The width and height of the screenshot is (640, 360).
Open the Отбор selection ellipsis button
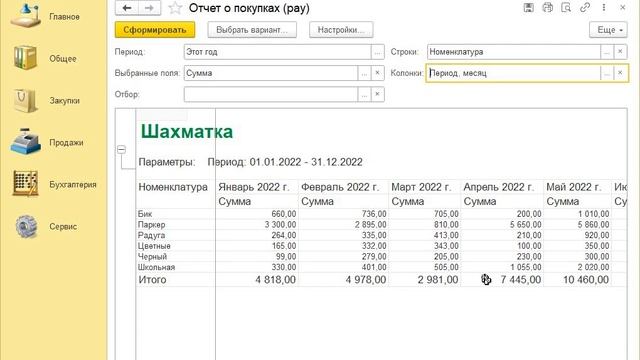click(x=364, y=94)
